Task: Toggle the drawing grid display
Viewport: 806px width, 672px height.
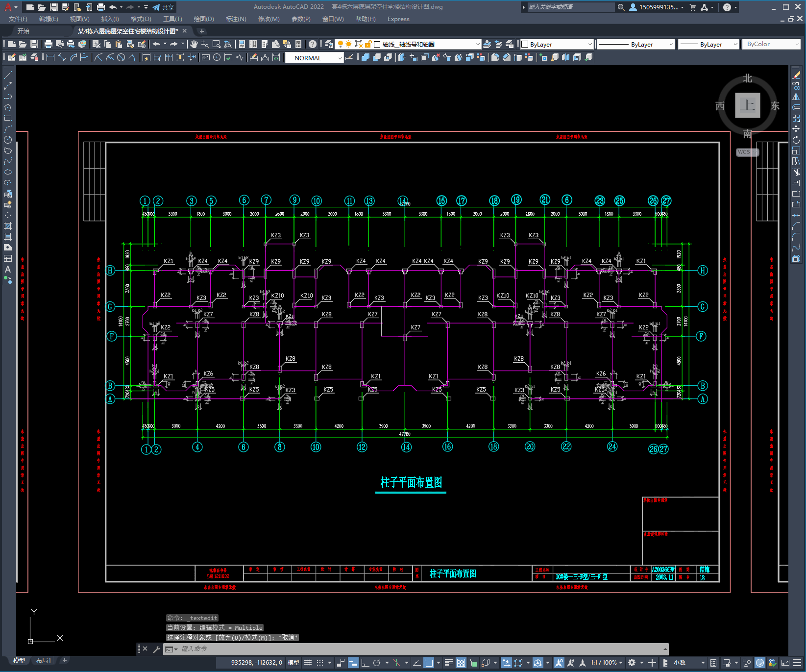Action: [308, 663]
